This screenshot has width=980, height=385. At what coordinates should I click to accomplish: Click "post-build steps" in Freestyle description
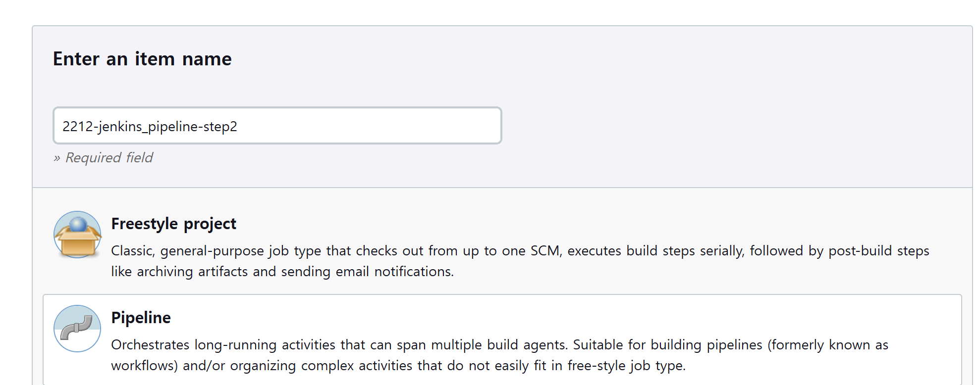(878, 251)
